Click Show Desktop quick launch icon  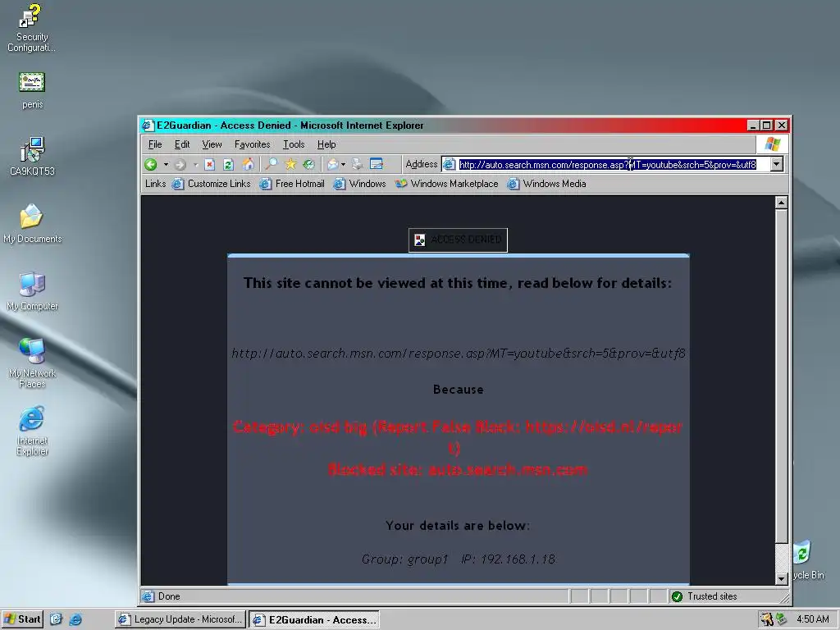[57, 619]
